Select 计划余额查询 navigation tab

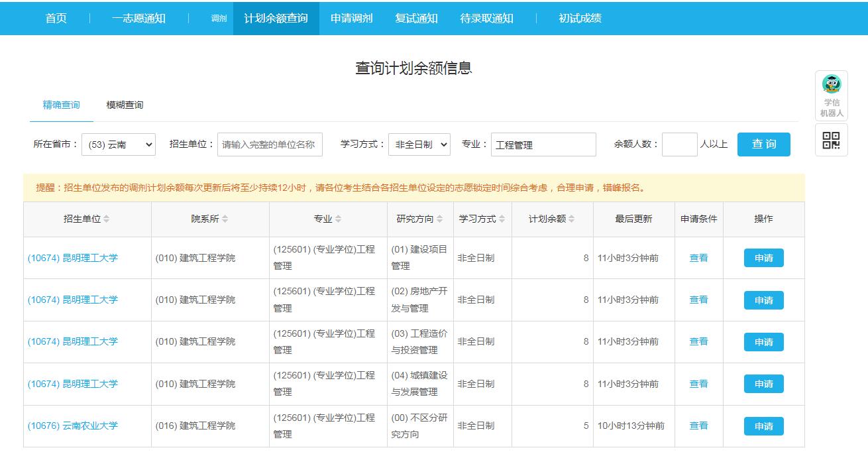coord(276,18)
